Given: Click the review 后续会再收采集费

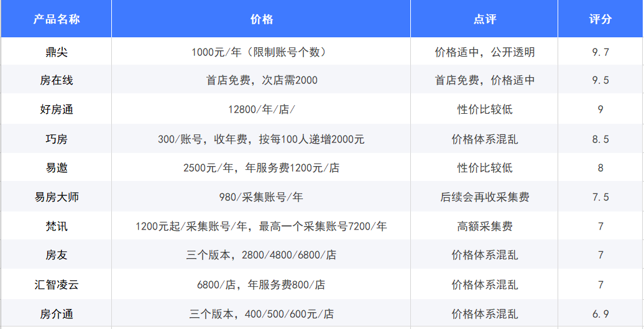Looking at the screenshot, I should coord(484,197).
